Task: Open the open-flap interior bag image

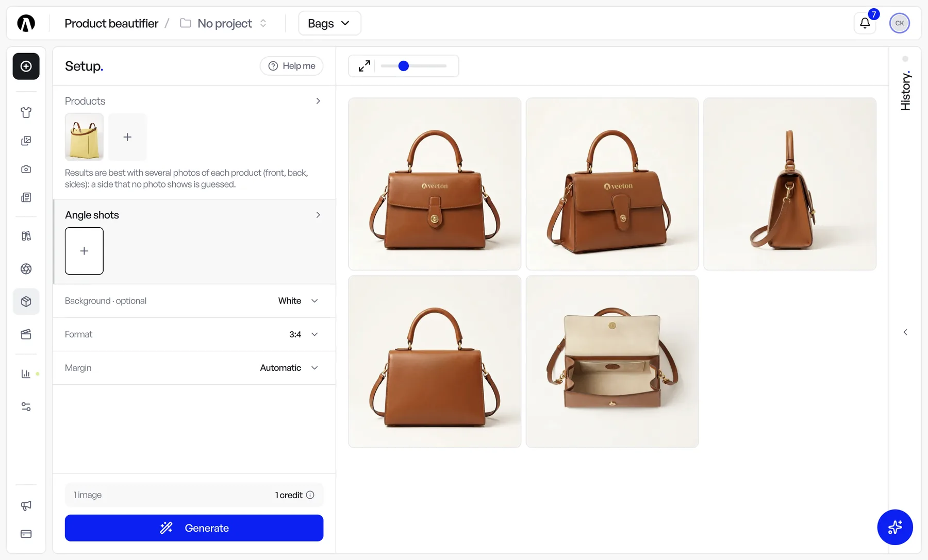Action: pos(612,361)
